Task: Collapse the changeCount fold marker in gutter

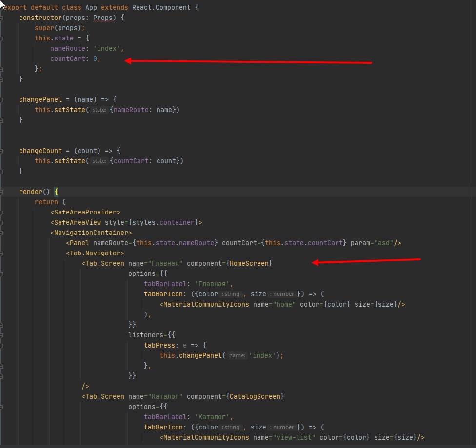Action: 1,151
